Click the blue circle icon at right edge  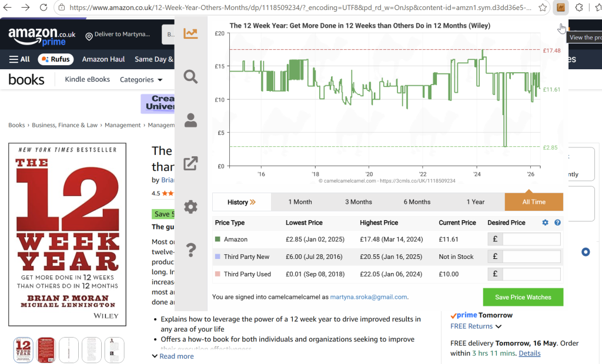[586, 252]
